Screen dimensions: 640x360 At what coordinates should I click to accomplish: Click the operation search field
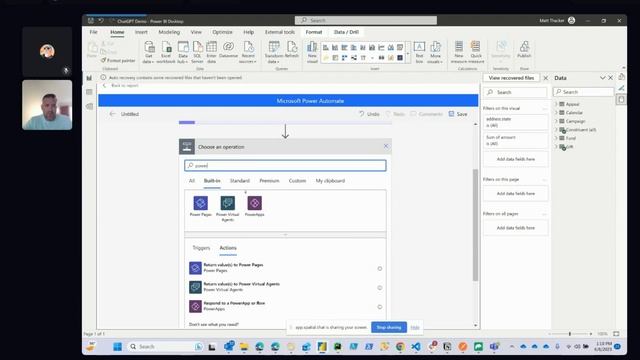coord(285,165)
